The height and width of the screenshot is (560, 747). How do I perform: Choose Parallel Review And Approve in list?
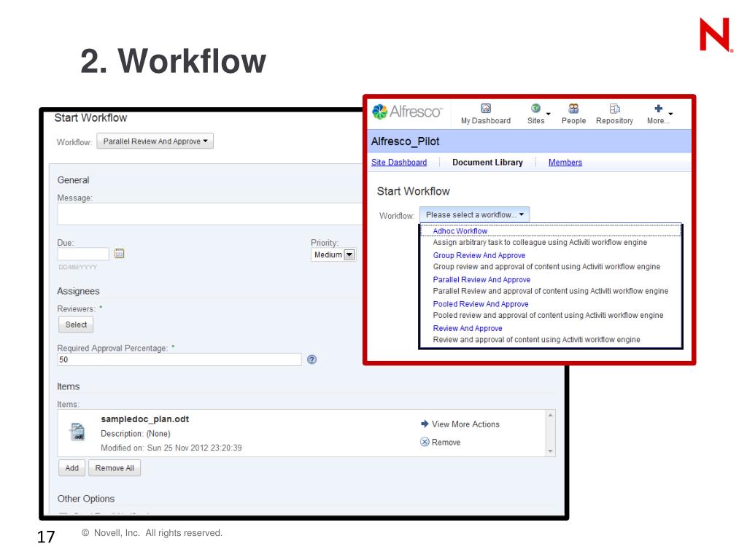point(481,279)
